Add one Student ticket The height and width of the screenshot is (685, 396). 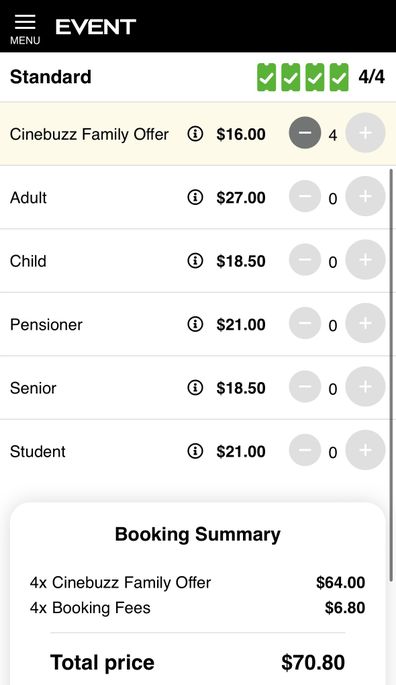[365, 450]
